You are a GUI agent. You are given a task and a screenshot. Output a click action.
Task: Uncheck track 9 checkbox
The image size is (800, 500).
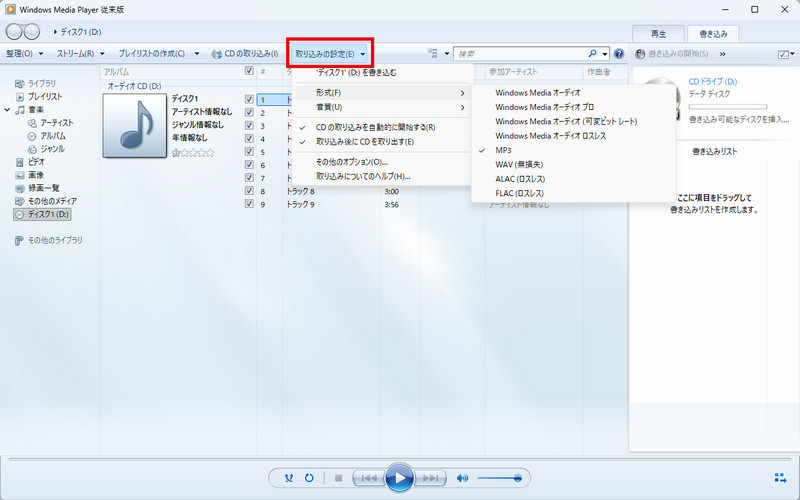pos(249,204)
